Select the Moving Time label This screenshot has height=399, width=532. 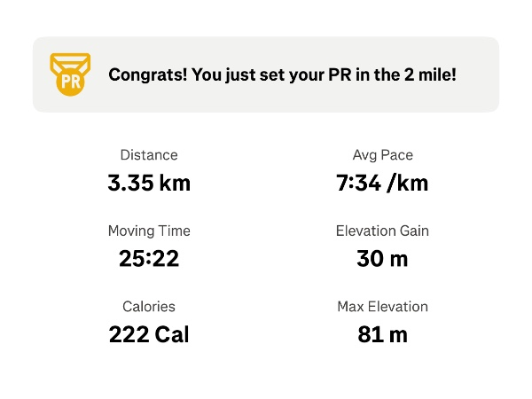point(149,231)
